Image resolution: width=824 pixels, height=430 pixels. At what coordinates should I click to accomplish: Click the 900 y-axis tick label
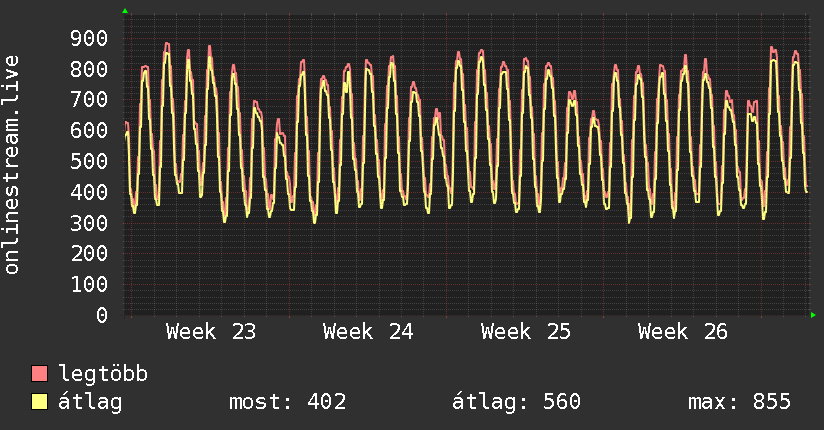pyautogui.click(x=89, y=38)
